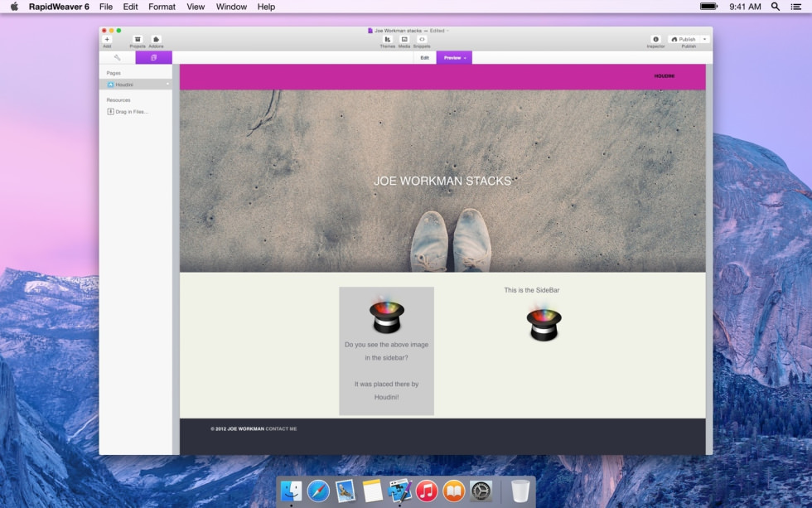Click 'This is the SideBar' text

click(x=532, y=290)
